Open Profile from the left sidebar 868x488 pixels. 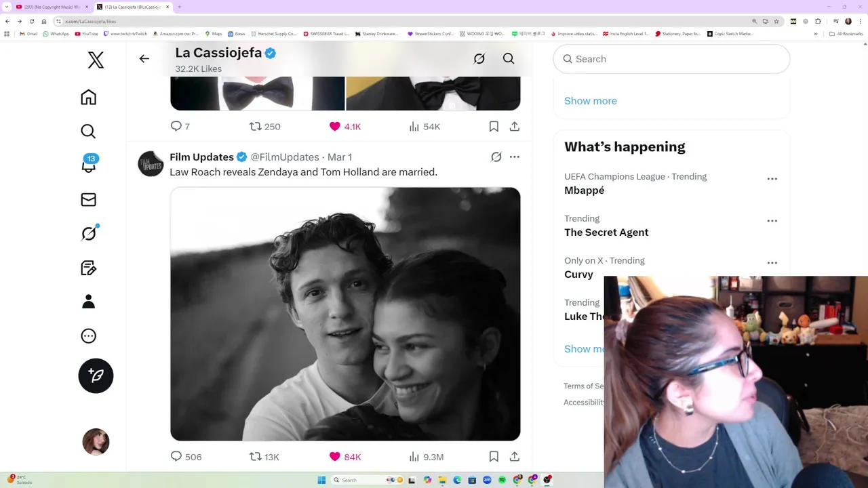[x=88, y=302]
